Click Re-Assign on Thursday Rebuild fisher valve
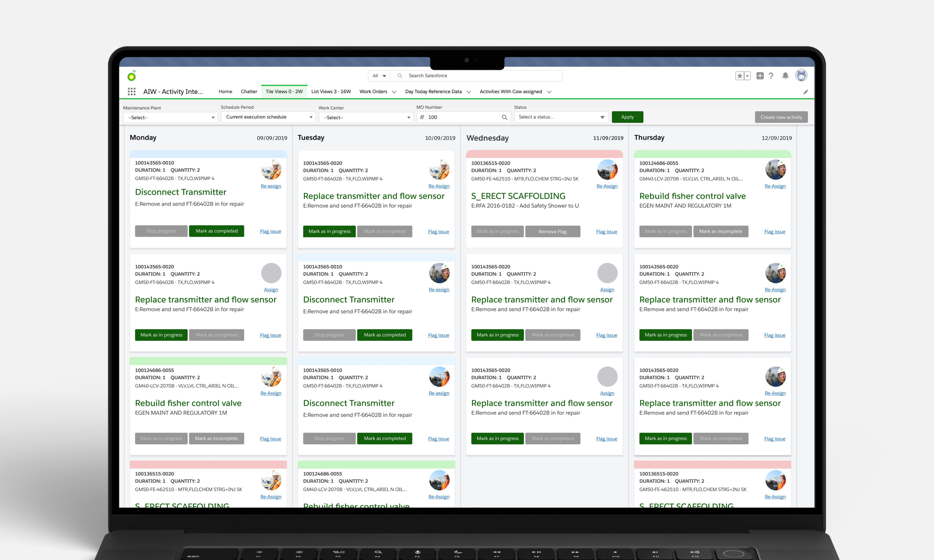Image resolution: width=934 pixels, height=560 pixels. 775,186
